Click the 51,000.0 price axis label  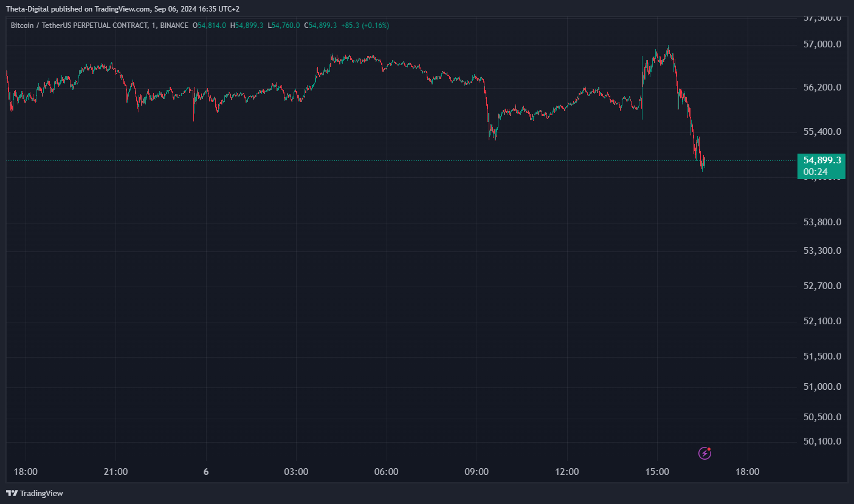coord(822,387)
